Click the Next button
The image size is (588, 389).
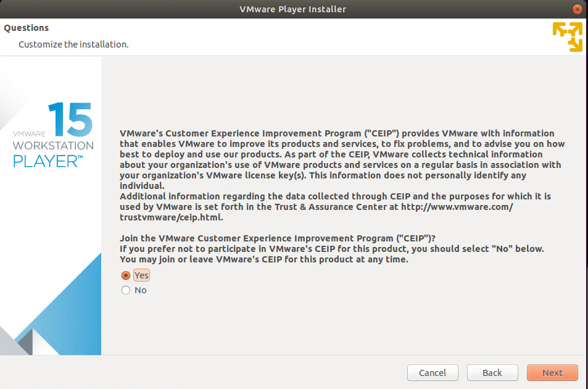[x=552, y=373]
